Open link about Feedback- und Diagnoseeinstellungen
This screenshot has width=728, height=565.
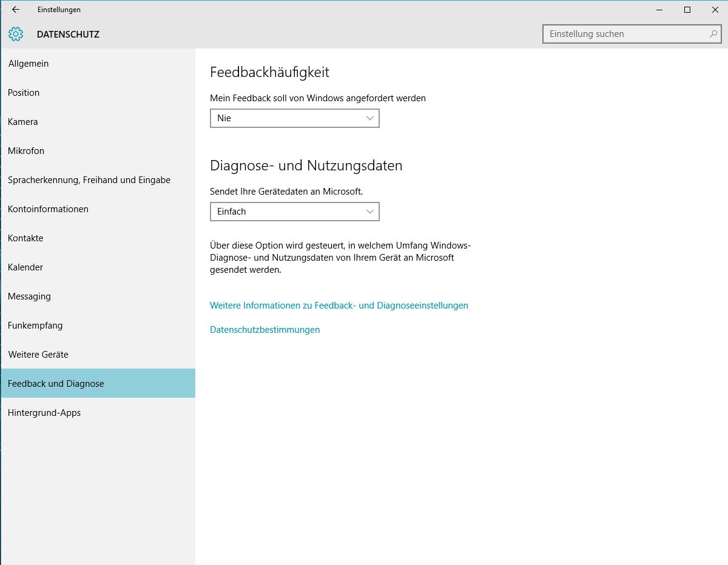(339, 306)
